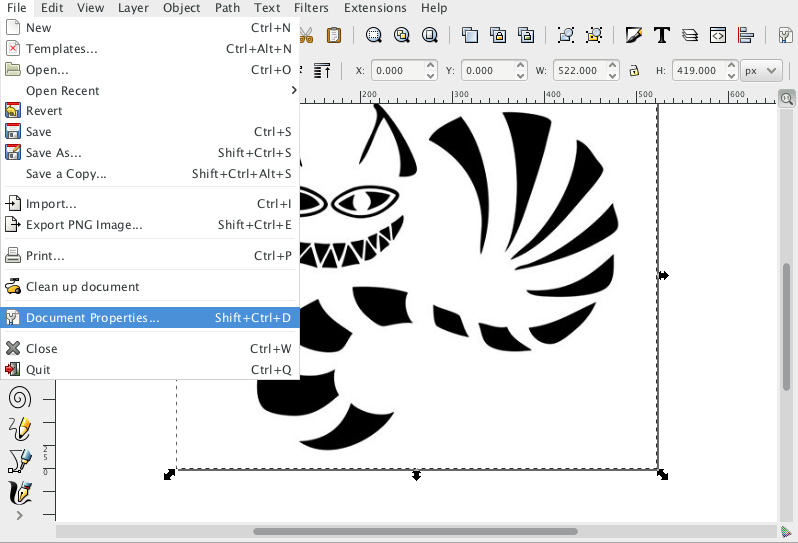Decrease the X value with the down arrow
798x543 pixels.
point(431,75)
